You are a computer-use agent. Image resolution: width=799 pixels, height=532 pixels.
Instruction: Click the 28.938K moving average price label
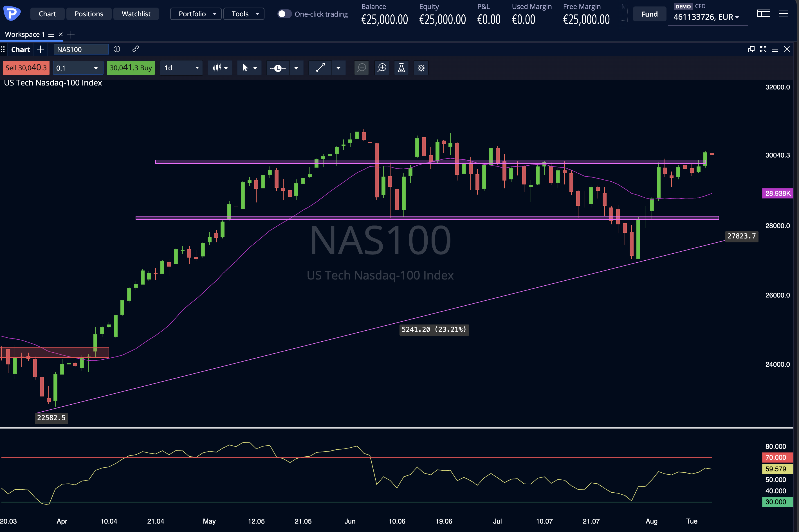point(778,193)
